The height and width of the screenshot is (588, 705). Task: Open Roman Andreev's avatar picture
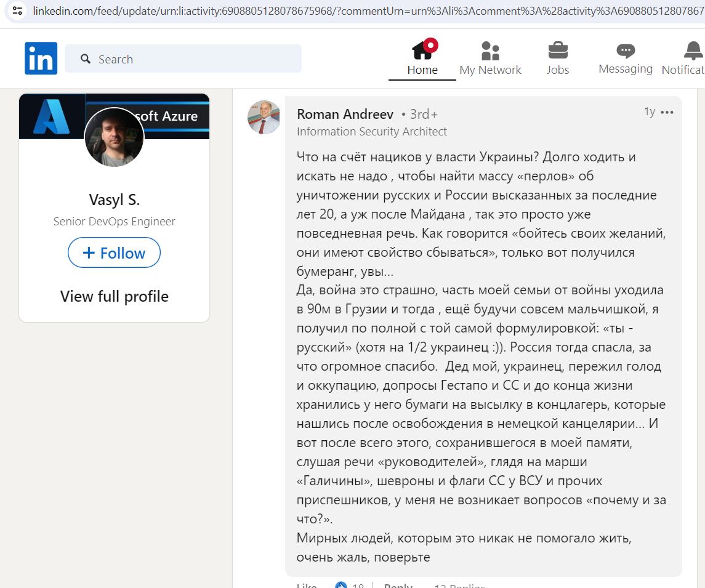coord(264,118)
